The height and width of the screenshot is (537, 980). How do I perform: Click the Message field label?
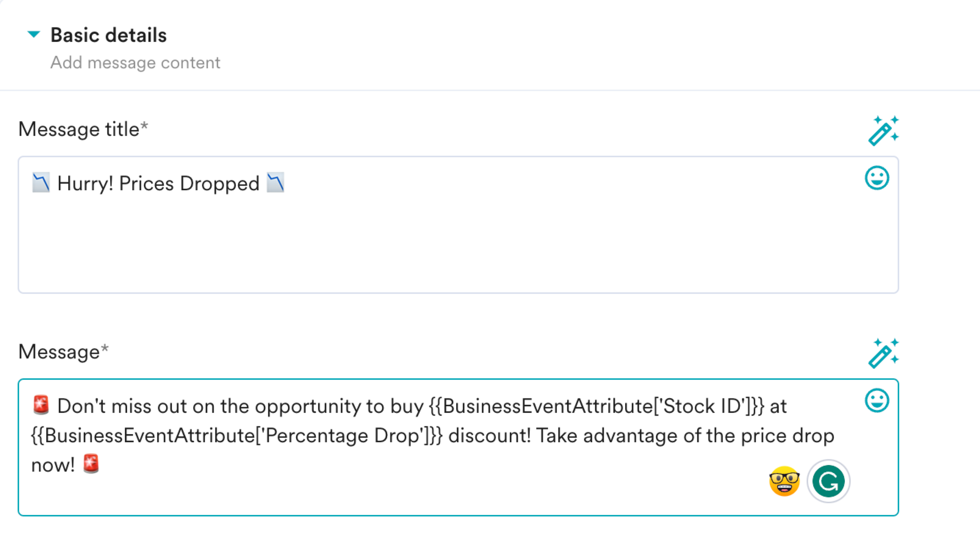[x=64, y=352]
